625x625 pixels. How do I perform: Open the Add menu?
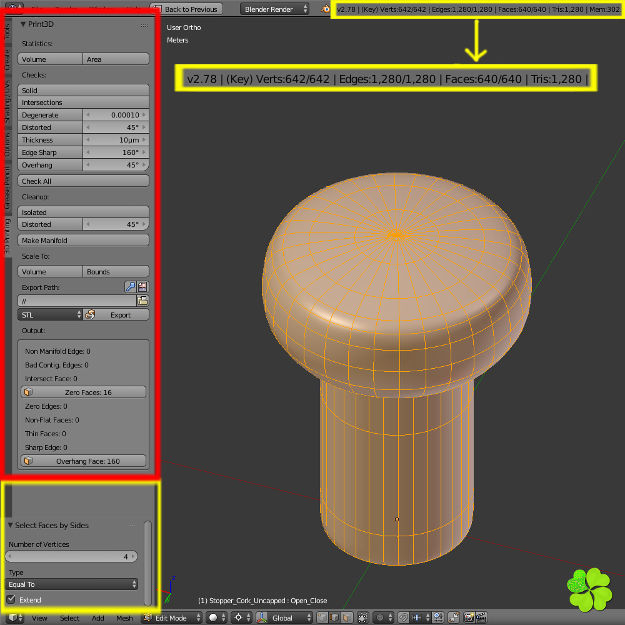(x=98, y=618)
